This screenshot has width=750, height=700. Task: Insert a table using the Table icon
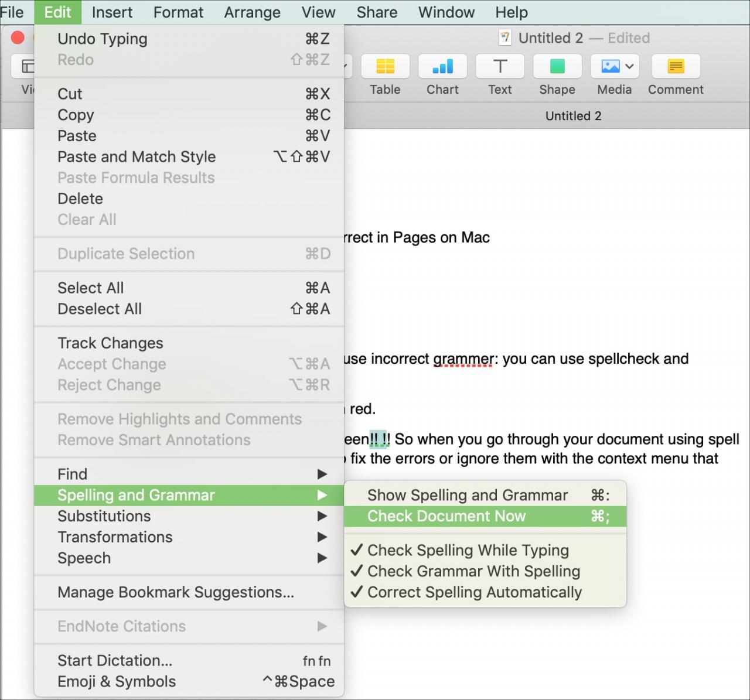point(385,66)
